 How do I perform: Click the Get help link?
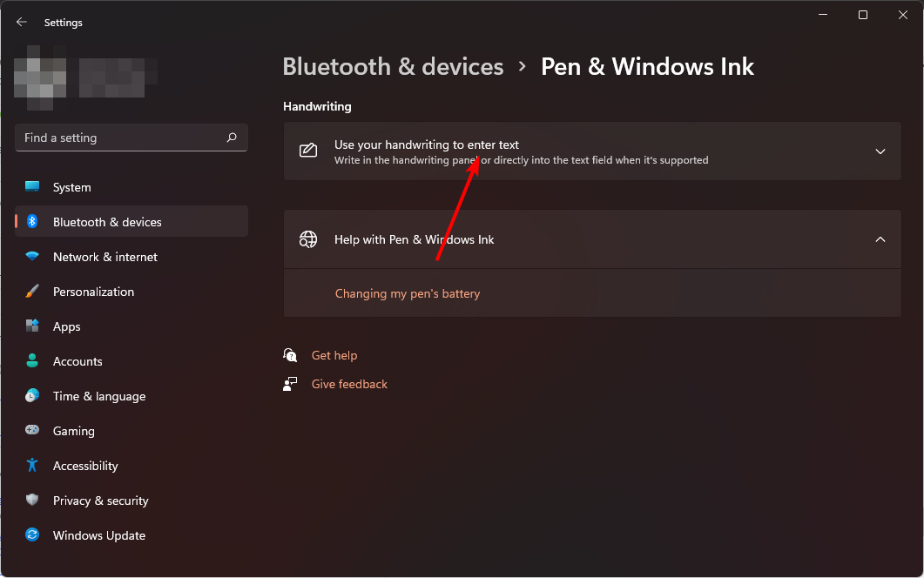pyautogui.click(x=334, y=355)
